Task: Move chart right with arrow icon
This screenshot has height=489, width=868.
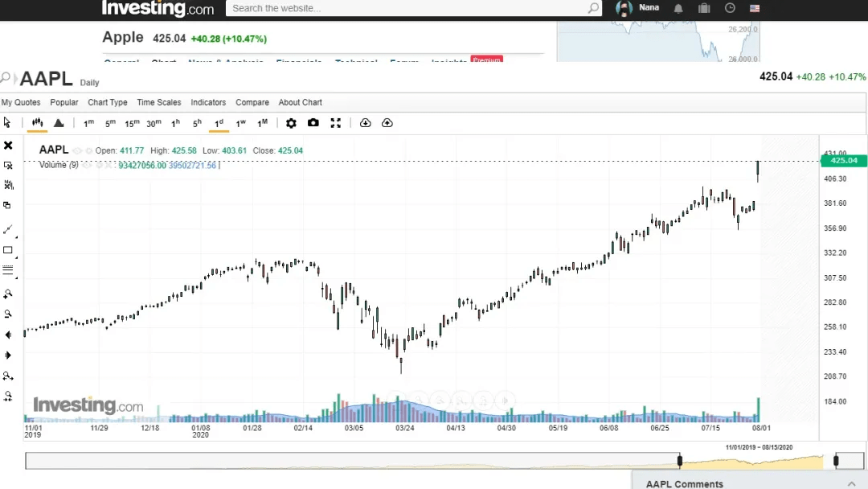Action: (x=8, y=355)
